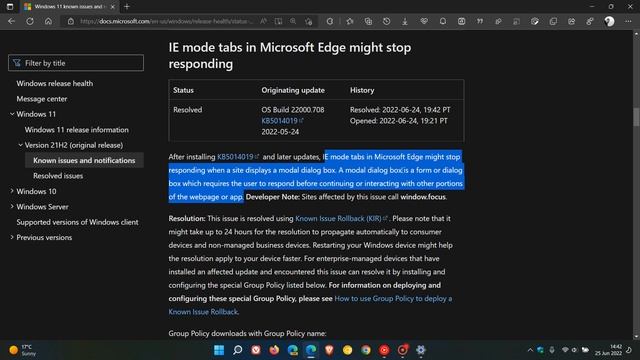Open Message center in sidebar
Viewport: 640px width, 360px height.
coord(42,99)
